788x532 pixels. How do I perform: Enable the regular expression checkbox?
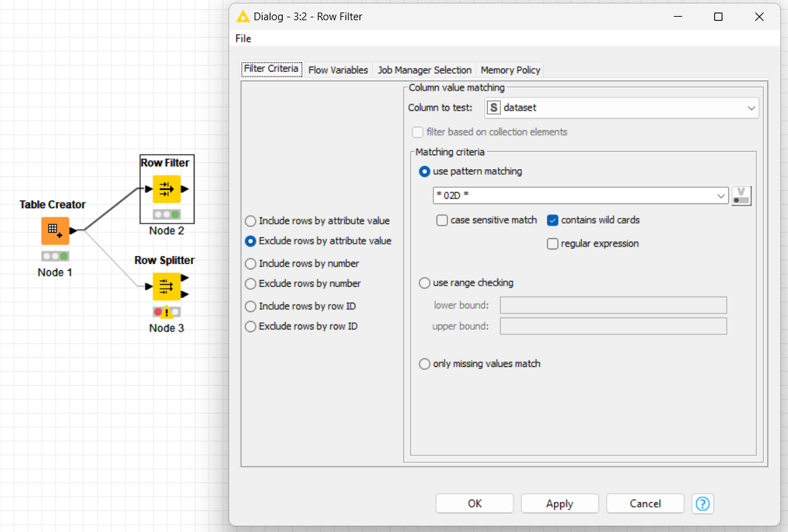pos(553,244)
